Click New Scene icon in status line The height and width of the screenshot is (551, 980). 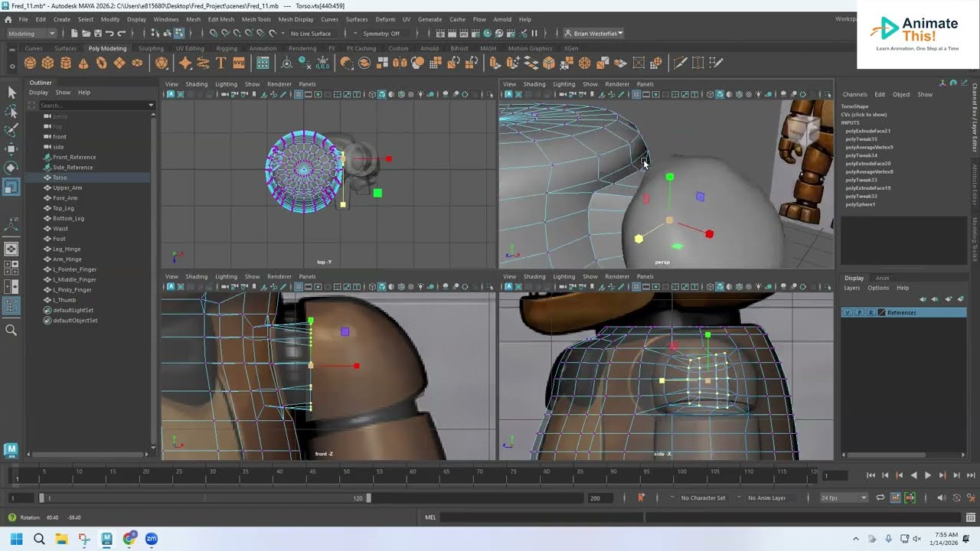(x=73, y=33)
